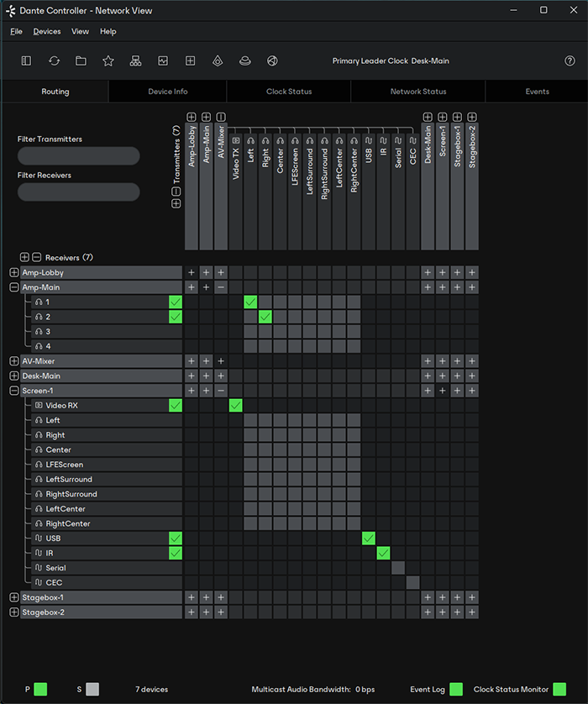
Task: Expand the Stagebox-1 receiver row
Action: (14, 597)
